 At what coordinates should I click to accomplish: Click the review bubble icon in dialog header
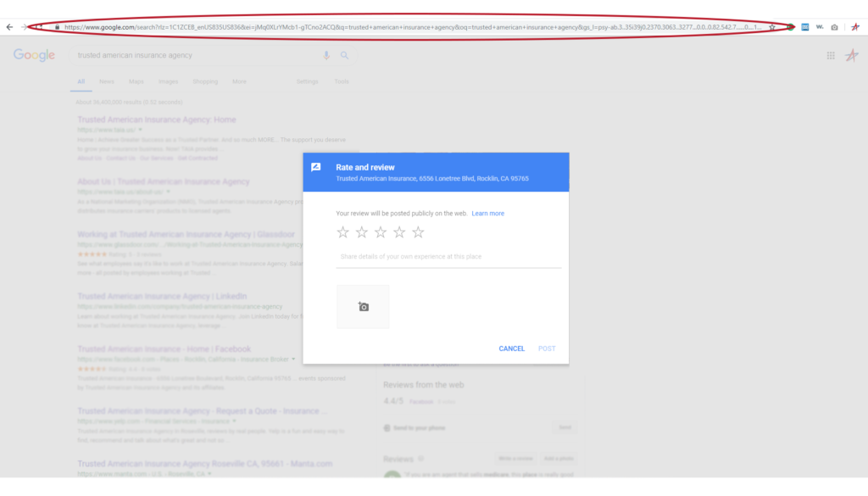point(316,167)
